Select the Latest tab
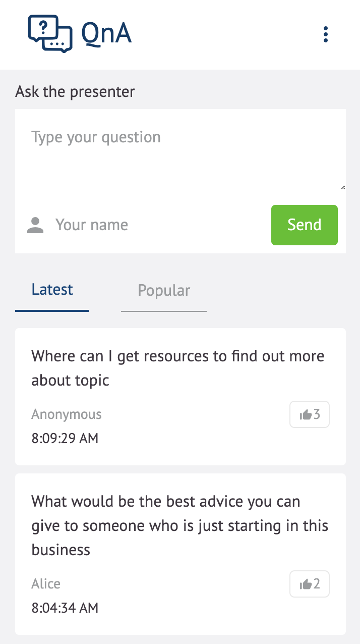 pos(51,289)
